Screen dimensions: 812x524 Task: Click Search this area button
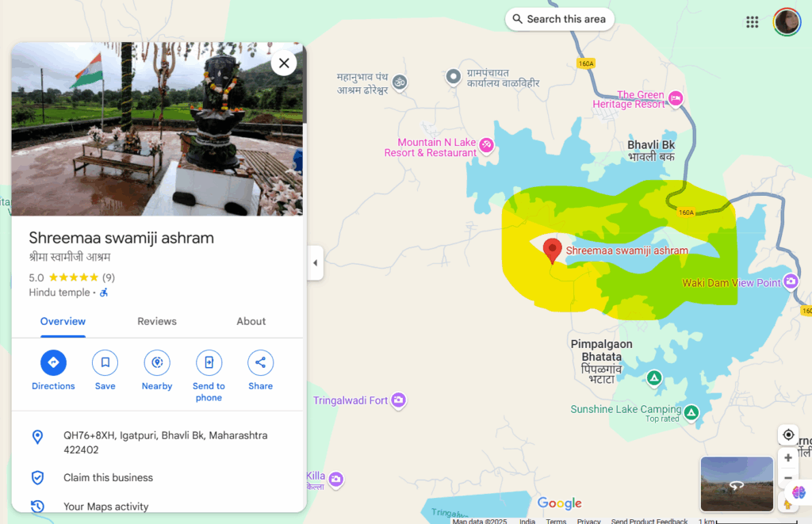click(559, 19)
